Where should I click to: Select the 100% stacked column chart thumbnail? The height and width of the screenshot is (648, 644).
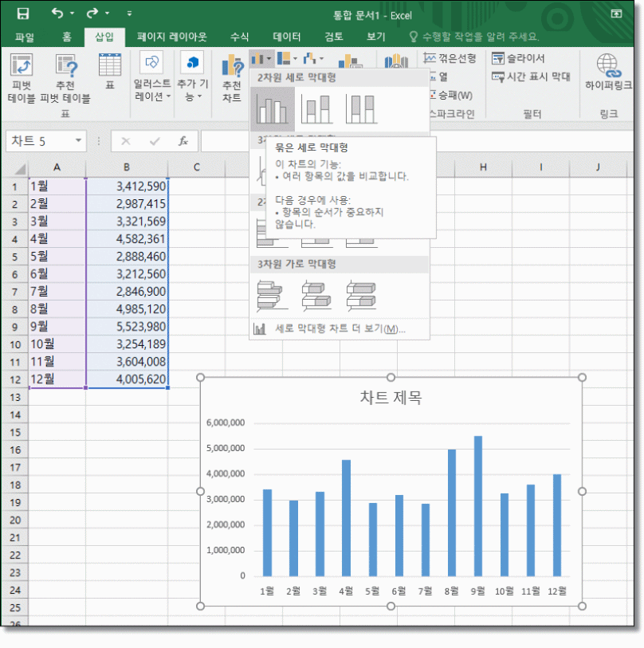tap(362, 108)
